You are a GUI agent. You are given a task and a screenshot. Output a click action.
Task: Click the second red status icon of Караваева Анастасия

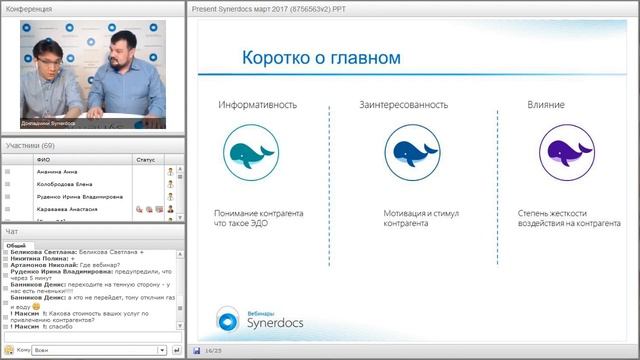(x=149, y=209)
